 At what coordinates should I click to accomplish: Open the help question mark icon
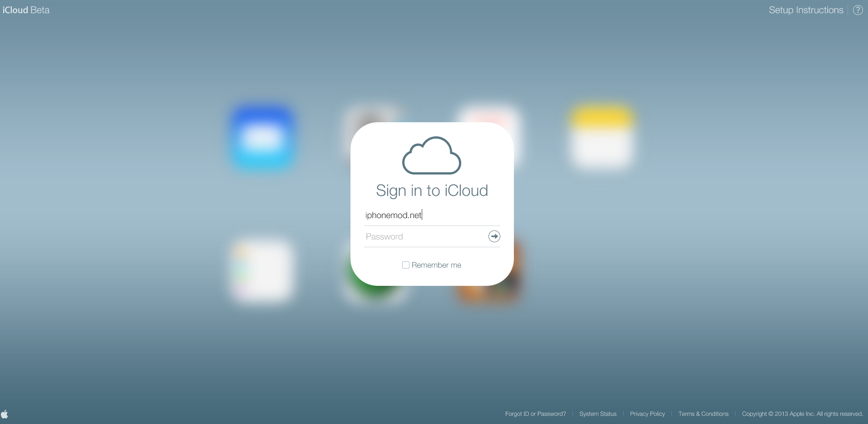858,10
